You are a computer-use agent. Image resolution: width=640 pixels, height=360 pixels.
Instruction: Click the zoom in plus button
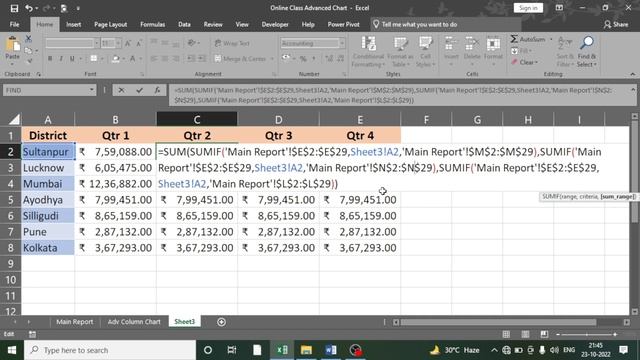[x=615, y=334]
